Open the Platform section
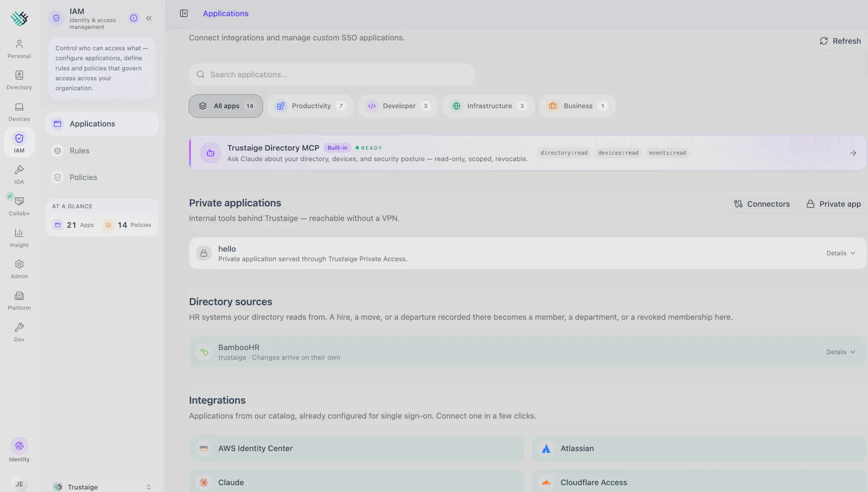This screenshot has height=492, width=868. click(x=19, y=301)
